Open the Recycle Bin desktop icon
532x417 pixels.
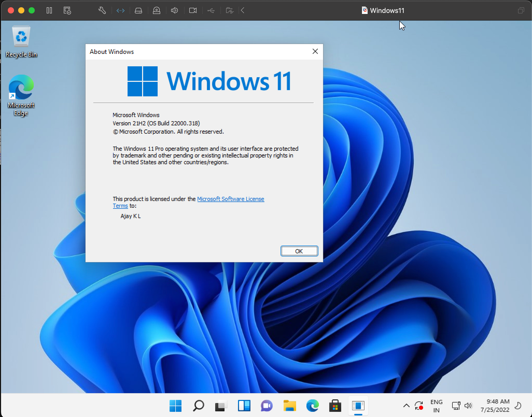21,42
